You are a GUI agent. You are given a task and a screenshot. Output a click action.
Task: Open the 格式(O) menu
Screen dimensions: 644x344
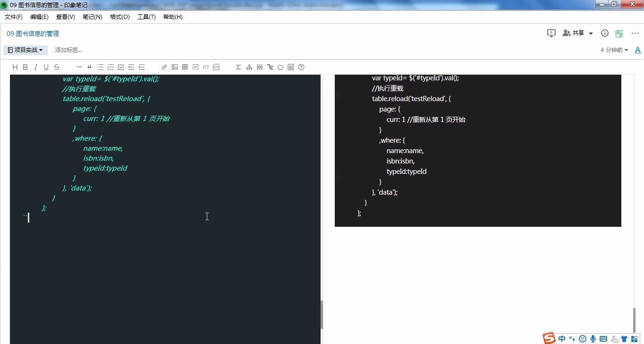(x=119, y=17)
